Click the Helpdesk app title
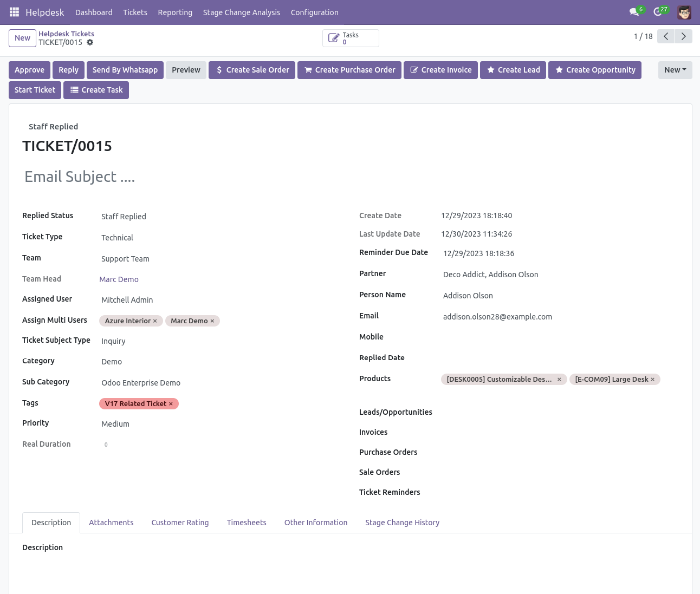Image resolution: width=700 pixels, height=594 pixels. tap(45, 12)
